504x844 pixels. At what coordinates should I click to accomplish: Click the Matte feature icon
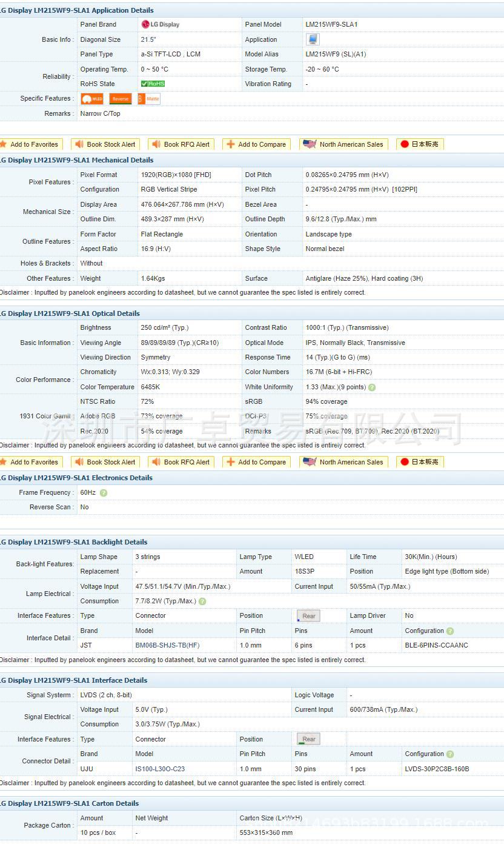coord(149,99)
